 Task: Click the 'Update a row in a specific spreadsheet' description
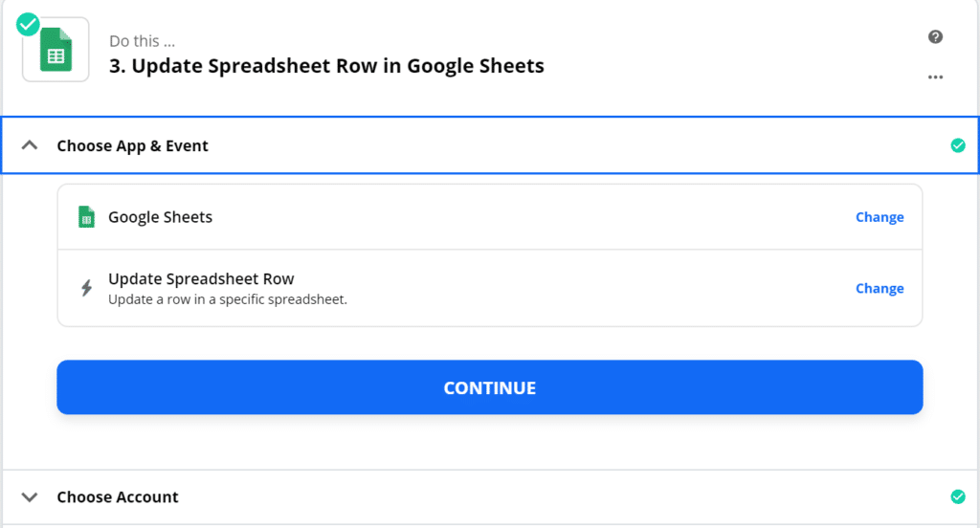tap(227, 299)
